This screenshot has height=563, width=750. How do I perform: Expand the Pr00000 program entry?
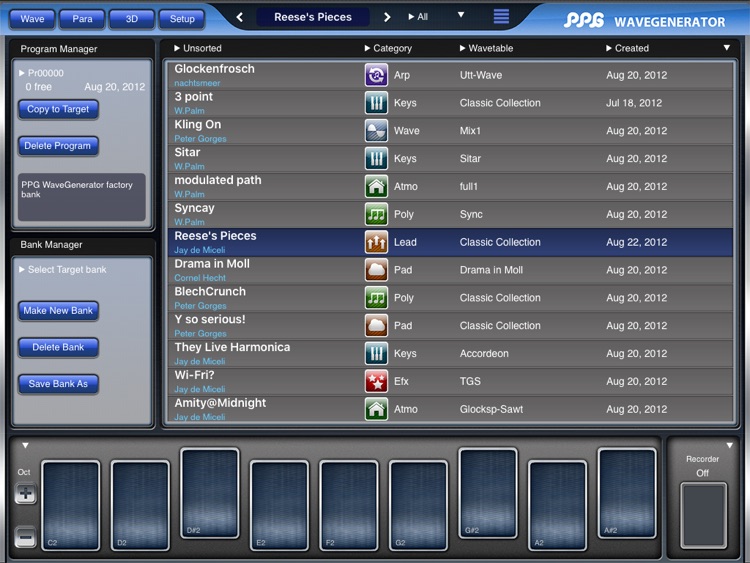[x=41, y=73]
